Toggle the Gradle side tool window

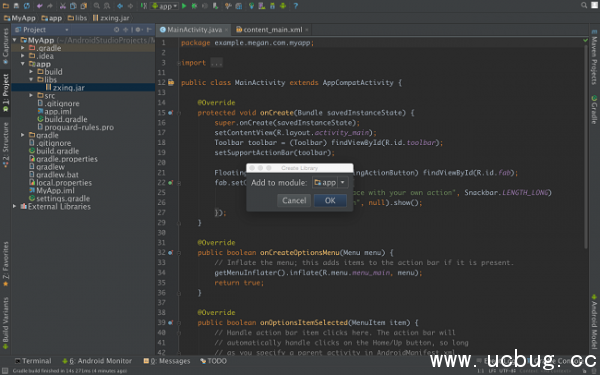point(594,109)
